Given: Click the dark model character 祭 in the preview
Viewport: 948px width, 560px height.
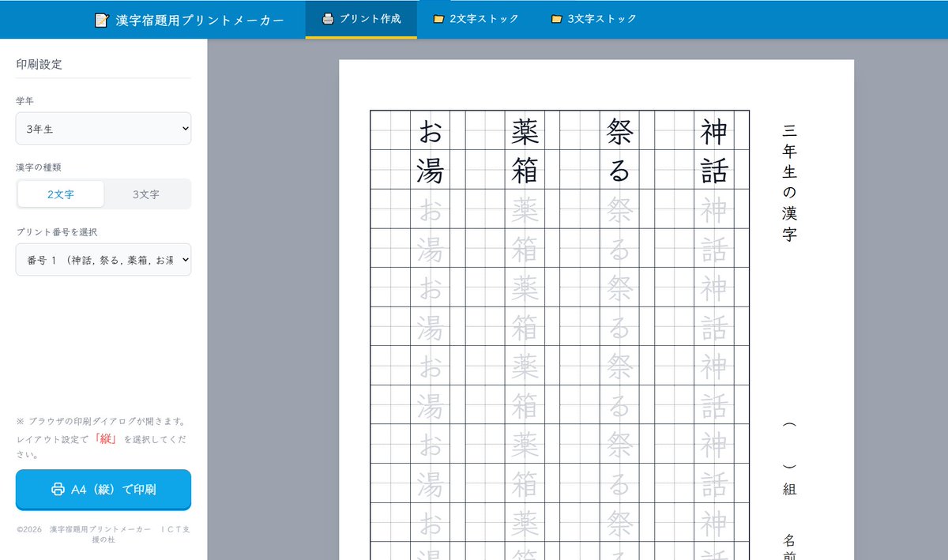Looking at the screenshot, I should pos(619,131).
